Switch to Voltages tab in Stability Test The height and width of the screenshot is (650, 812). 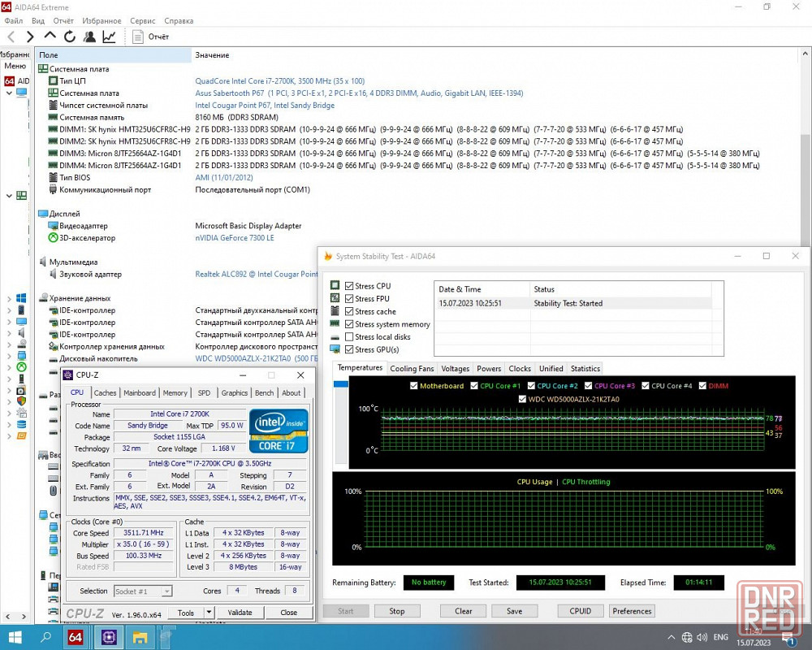(x=456, y=369)
